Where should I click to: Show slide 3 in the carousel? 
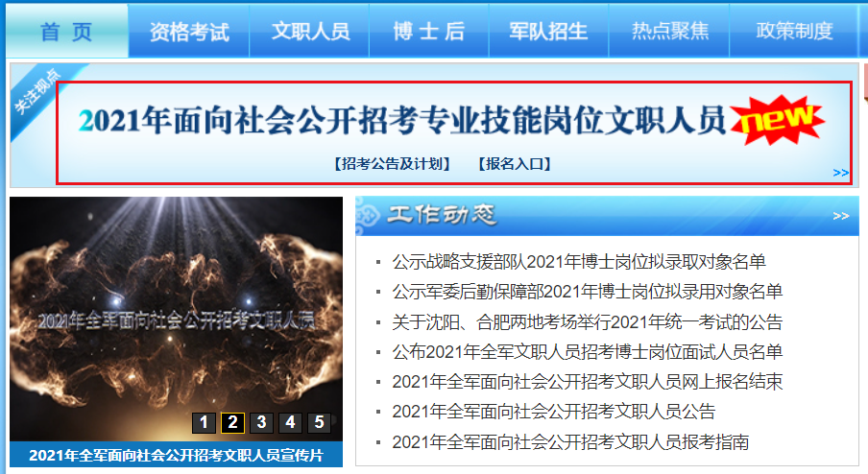point(261,422)
